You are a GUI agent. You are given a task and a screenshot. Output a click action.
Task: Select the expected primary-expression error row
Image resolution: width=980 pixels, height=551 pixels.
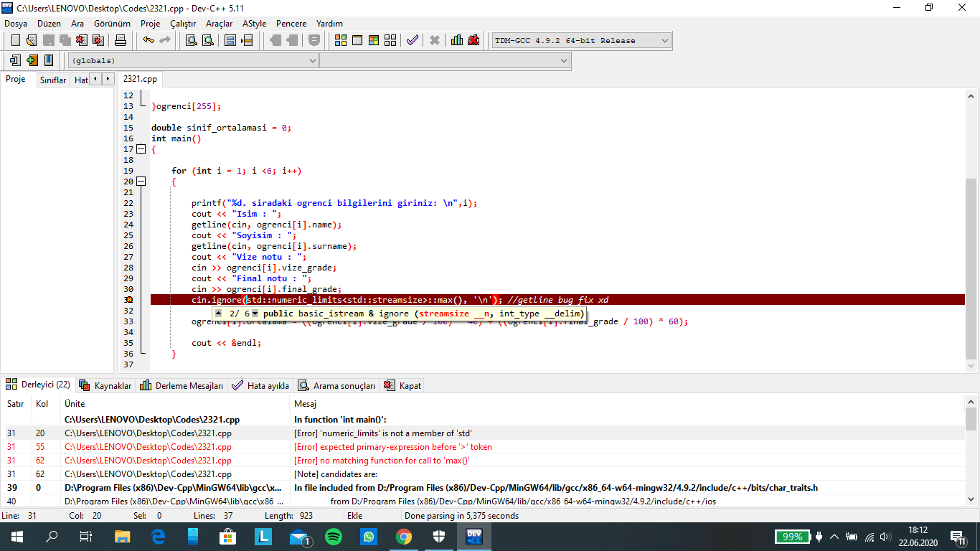click(x=482, y=447)
